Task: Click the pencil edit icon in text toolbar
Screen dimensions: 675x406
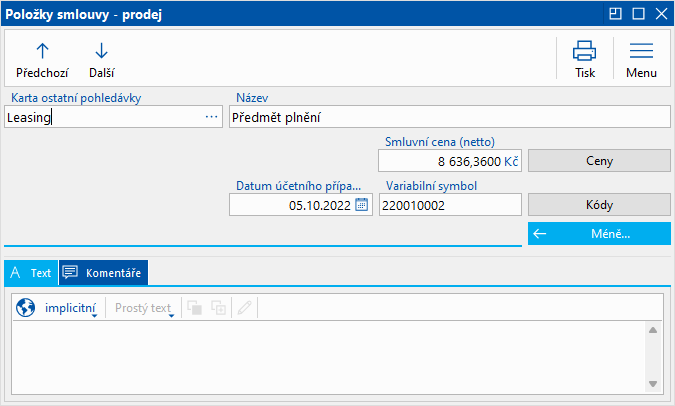Action: click(243, 308)
